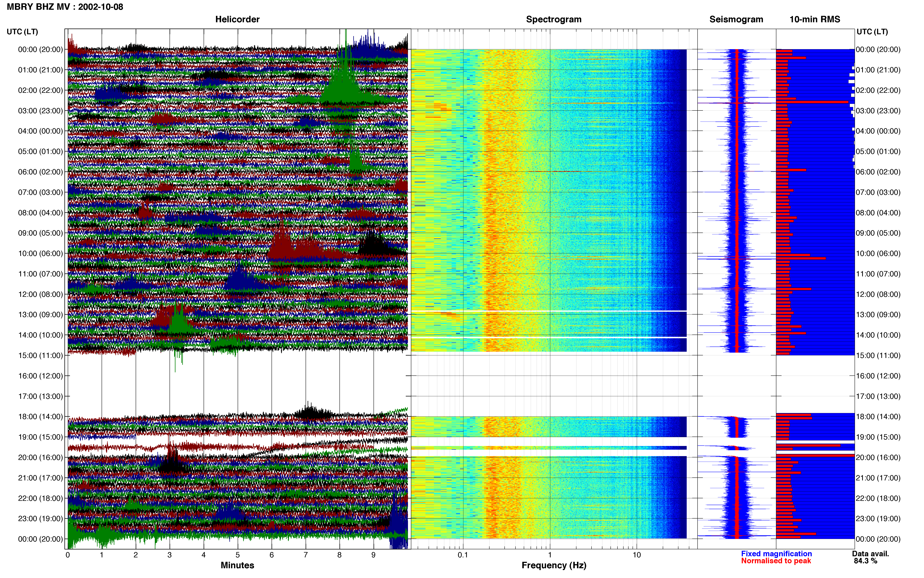Viewport: 924px width, 578px height.
Task: Select the 10-min RMS panel heading
Action: click(x=815, y=19)
